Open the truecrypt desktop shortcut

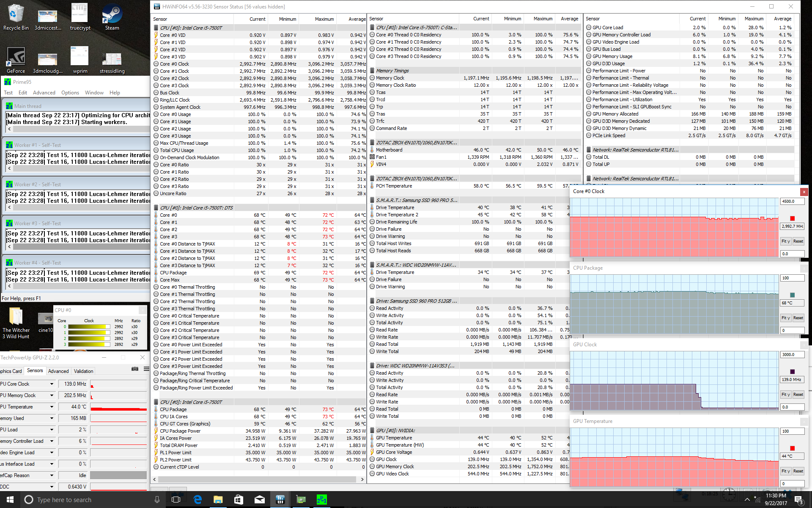point(80,17)
